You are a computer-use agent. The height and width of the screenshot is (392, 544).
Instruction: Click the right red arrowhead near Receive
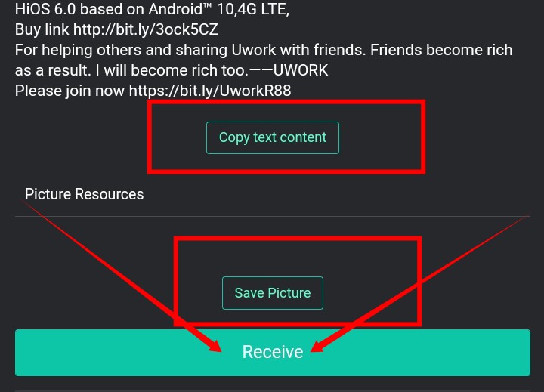click(x=318, y=345)
